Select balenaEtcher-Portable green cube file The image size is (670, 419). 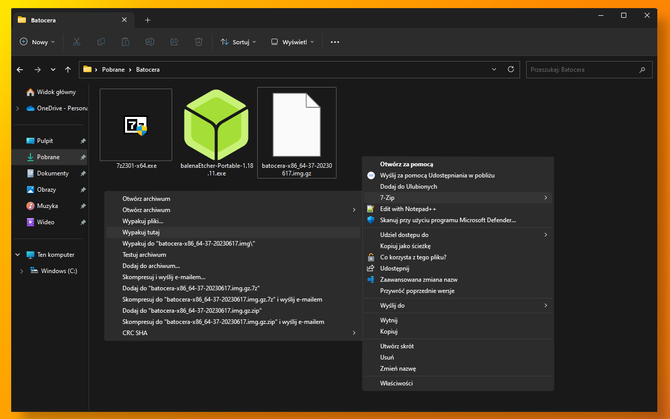point(216,132)
